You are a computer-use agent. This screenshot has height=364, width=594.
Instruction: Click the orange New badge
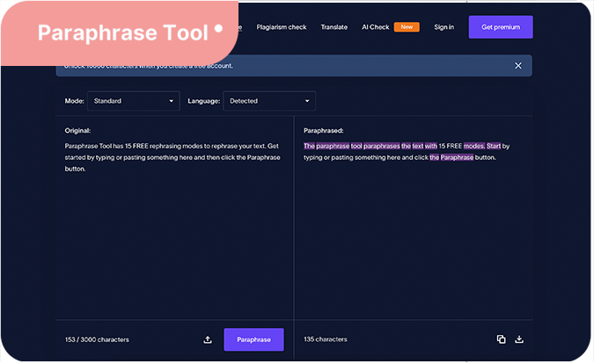407,27
